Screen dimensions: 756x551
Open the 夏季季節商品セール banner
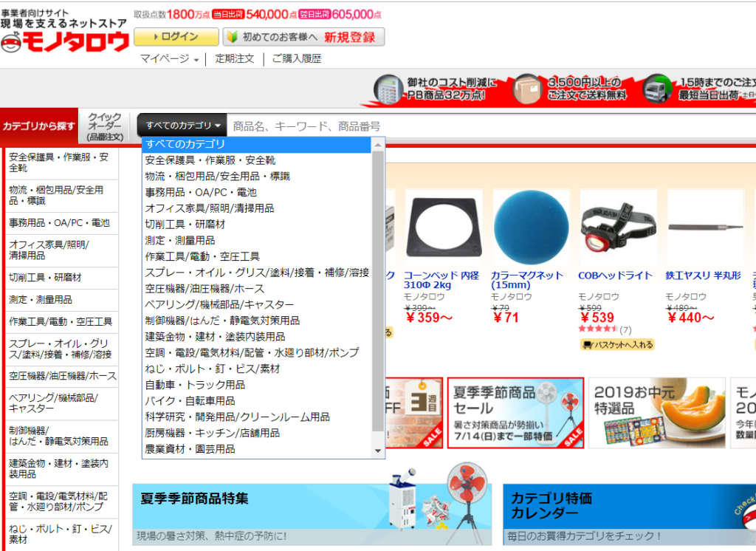point(516,413)
